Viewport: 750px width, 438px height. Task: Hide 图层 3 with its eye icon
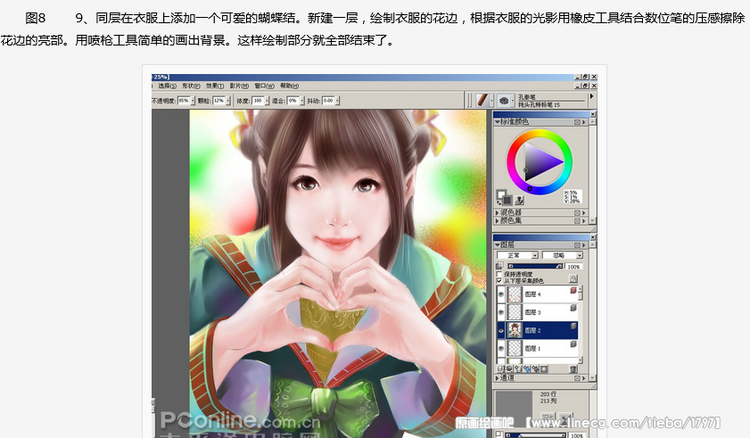point(501,312)
